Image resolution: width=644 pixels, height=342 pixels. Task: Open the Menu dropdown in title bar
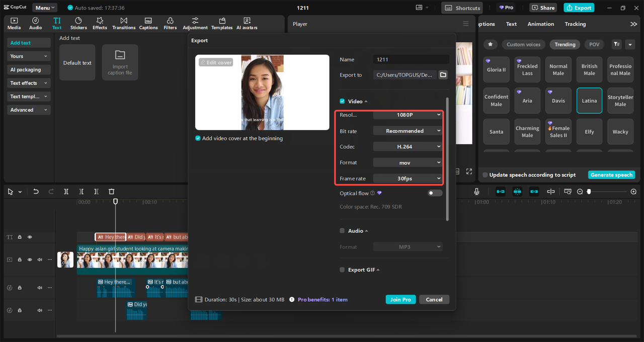click(45, 8)
